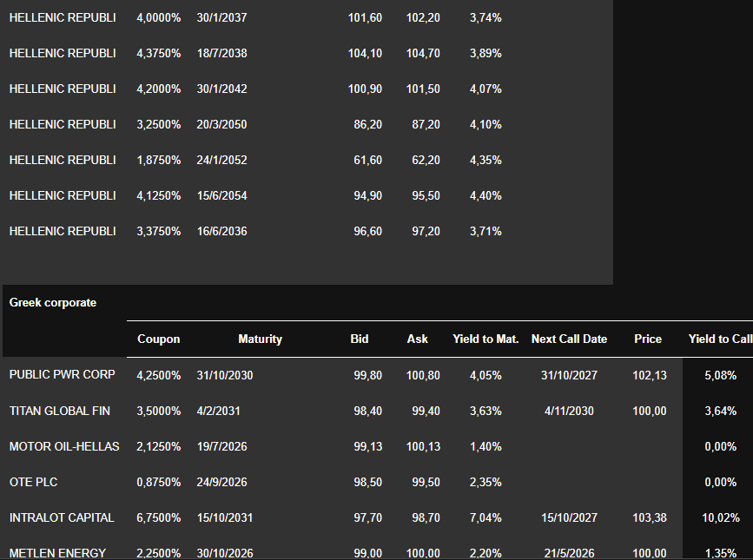
Task: Select the PUBLIC PWR CORP bond name
Action: pyautogui.click(x=62, y=375)
